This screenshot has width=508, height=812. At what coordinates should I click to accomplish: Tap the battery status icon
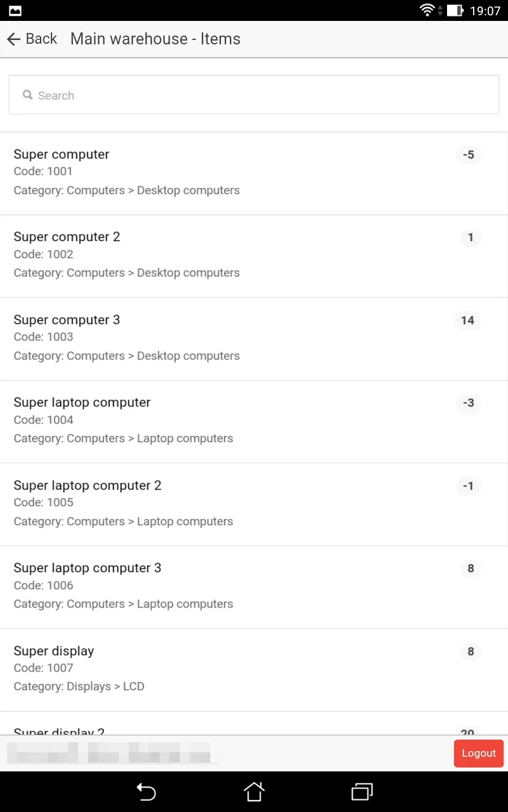[455, 10]
